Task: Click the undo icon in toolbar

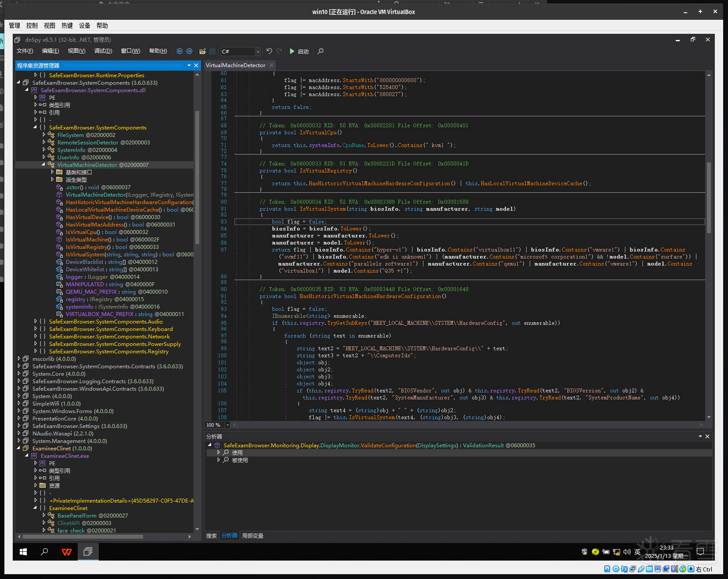Action: pyautogui.click(x=269, y=51)
